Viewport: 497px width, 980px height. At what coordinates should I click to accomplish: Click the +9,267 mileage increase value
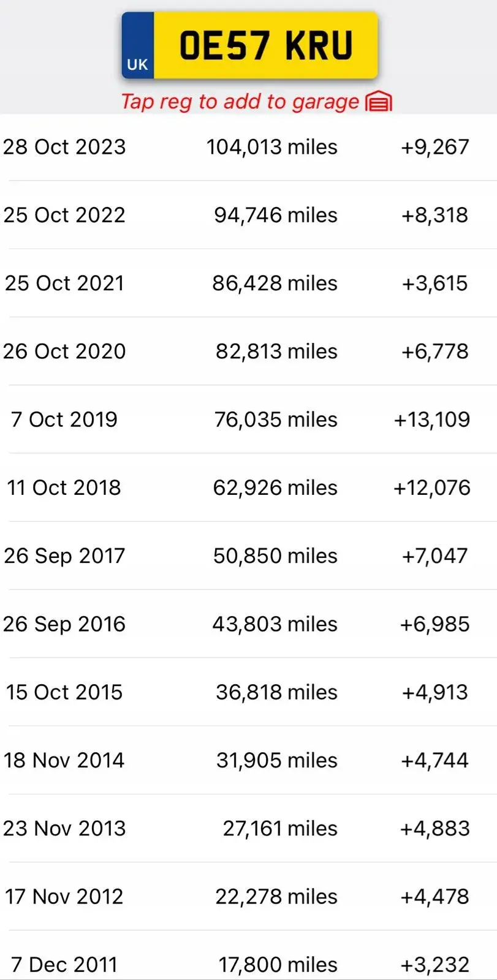click(435, 147)
